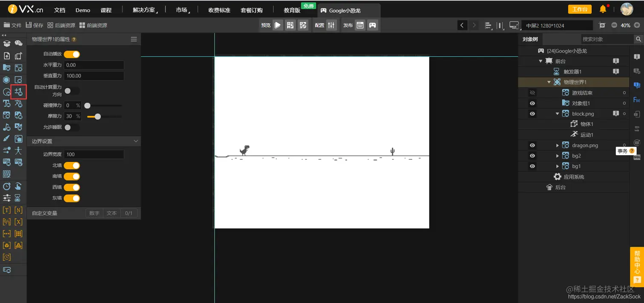
Task: Open the QR code preview icon
Action: pos(290,25)
